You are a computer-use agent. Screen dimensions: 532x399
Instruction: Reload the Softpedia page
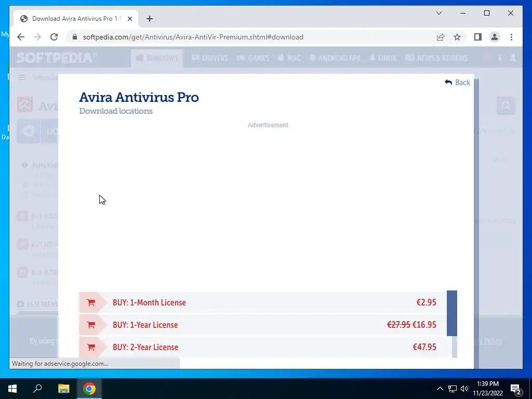pos(54,37)
